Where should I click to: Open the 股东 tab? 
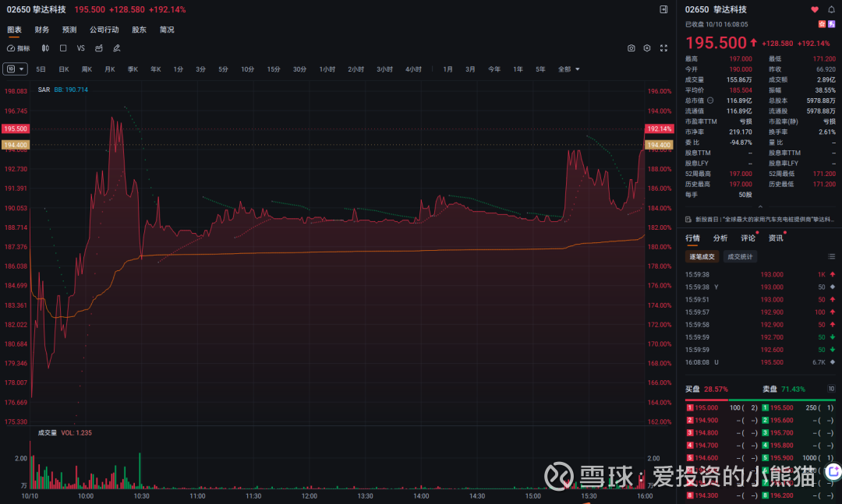coord(139,30)
